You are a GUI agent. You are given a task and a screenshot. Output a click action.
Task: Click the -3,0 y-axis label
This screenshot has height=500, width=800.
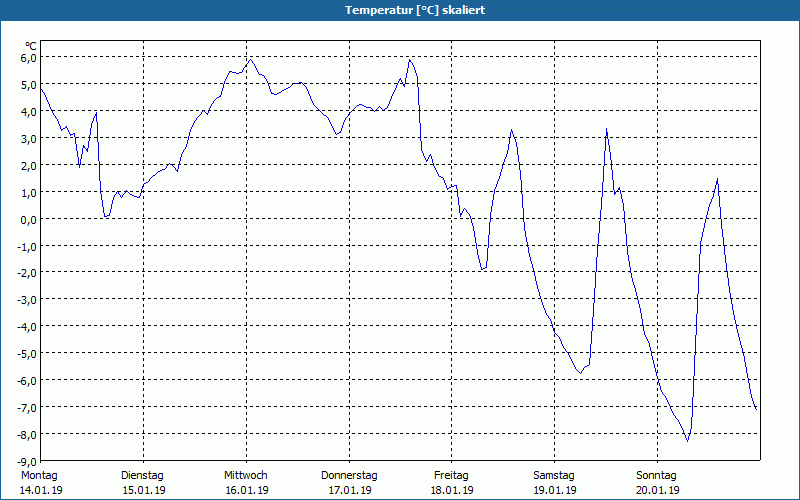[28, 301]
